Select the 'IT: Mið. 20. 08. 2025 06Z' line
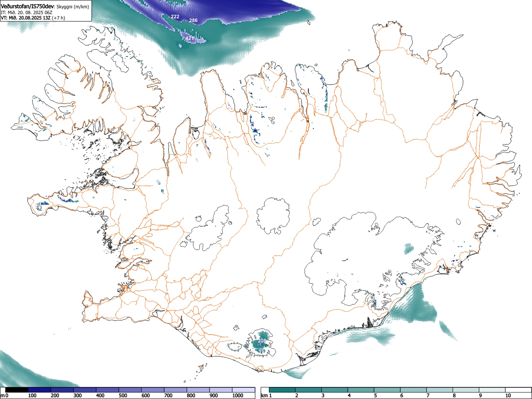The image size is (532, 399). pos(26,12)
